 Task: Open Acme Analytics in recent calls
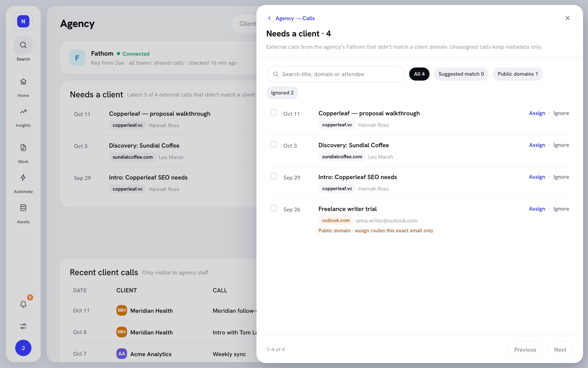pyautogui.click(x=151, y=354)
